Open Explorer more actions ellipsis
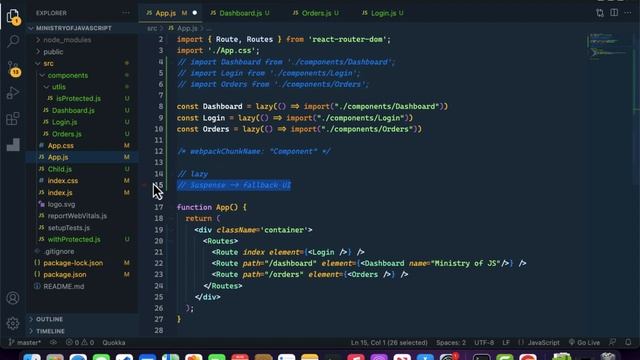640x360 pixels. (126, 13)
